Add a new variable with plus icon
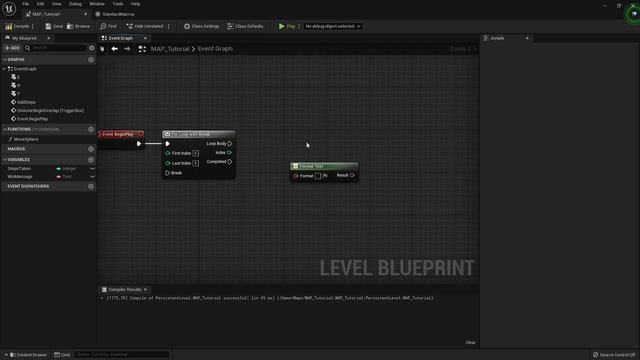This screenshot has width=640, height=360. pos(91,160)
